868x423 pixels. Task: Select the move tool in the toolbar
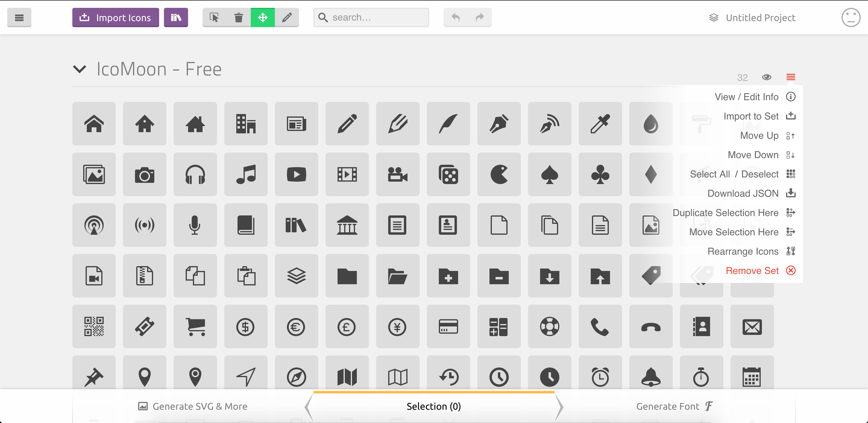coord(263,17)
